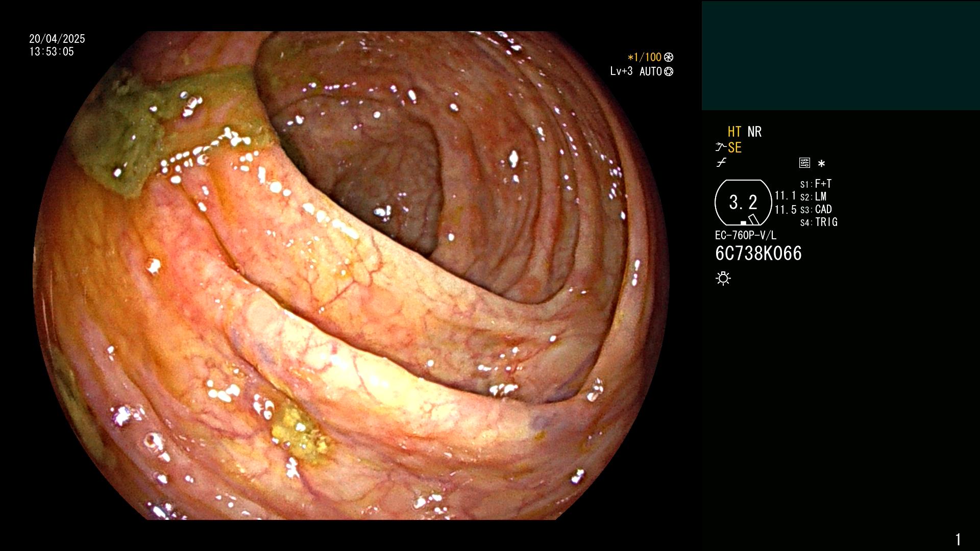980x551 pixels.
Task: Click the scope tip diagram showing 3.2
Action: click(x=743, y=203)
